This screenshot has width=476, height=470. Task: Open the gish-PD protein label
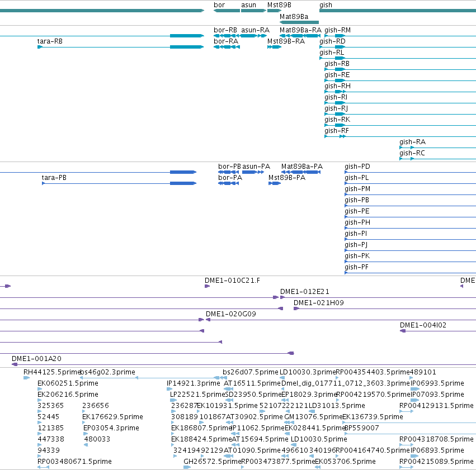click(357, 167)
